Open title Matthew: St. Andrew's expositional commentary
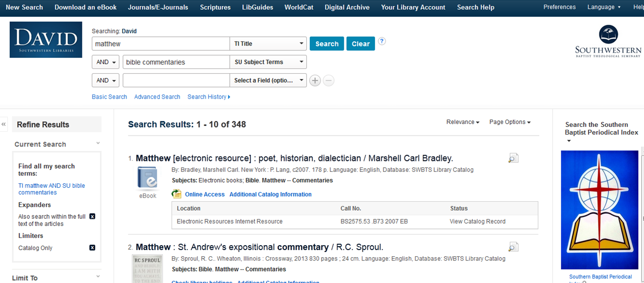 (x=260, y=247)
